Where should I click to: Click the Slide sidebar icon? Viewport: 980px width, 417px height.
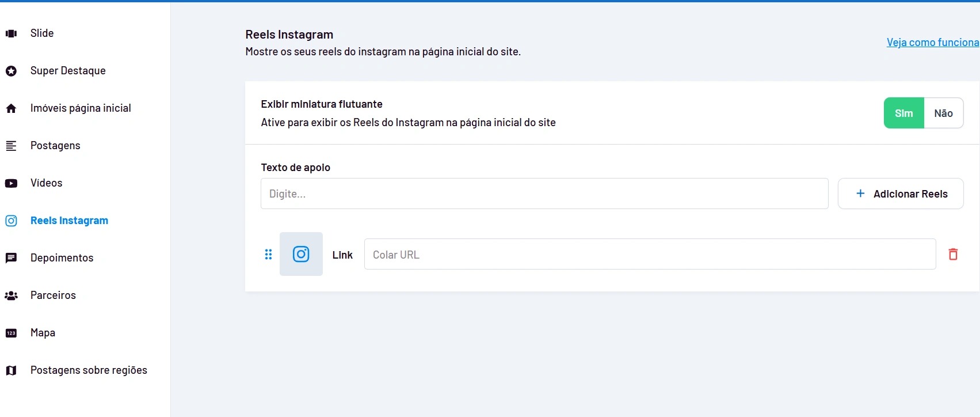pos(11,33)
